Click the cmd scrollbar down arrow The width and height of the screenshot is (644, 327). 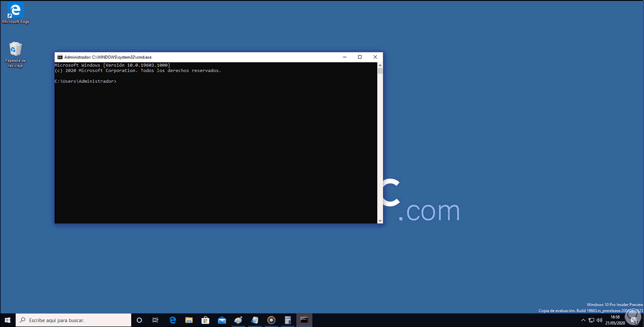pos(380,220)
